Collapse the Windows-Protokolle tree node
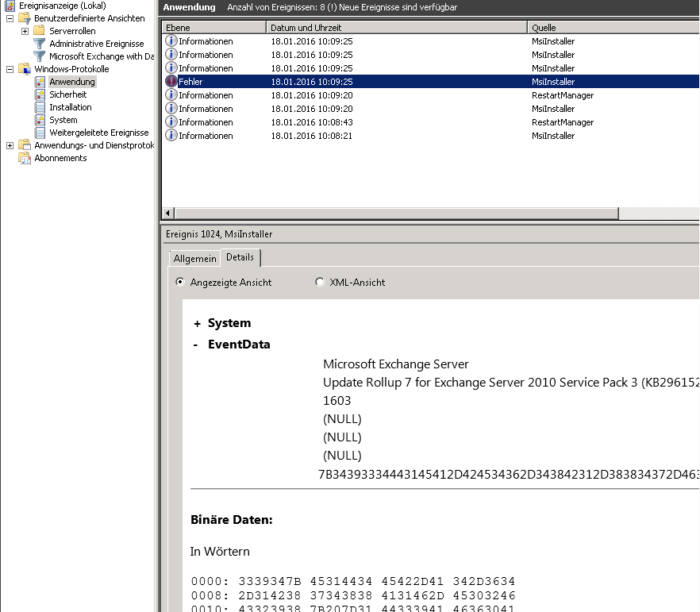The width and height of the screenshot is (700, 612). point(10,69)
